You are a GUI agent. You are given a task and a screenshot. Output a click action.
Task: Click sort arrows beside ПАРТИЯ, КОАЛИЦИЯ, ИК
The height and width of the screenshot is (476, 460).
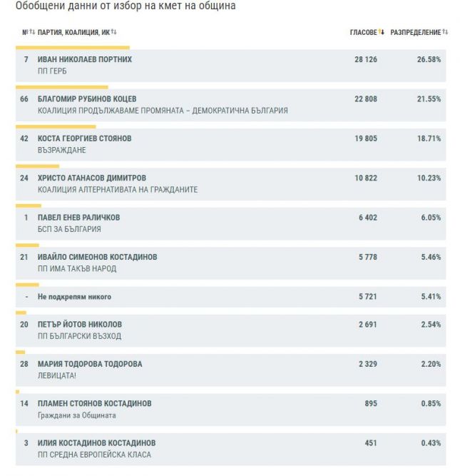114,32
